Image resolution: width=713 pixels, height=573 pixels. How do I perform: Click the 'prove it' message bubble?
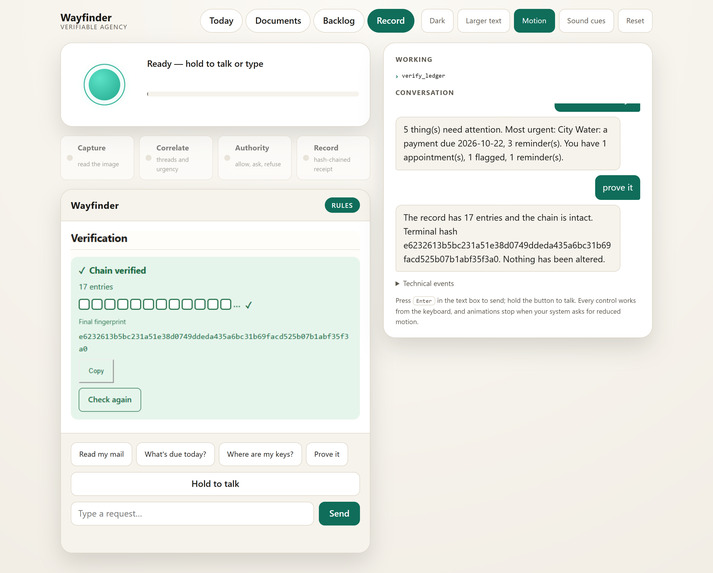(x=618, y=188)
